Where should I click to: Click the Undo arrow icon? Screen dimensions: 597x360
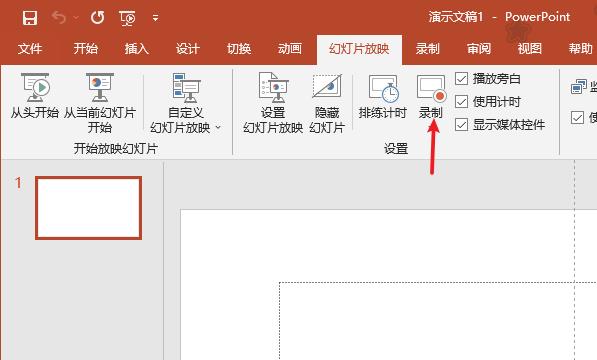coord(59,17)
